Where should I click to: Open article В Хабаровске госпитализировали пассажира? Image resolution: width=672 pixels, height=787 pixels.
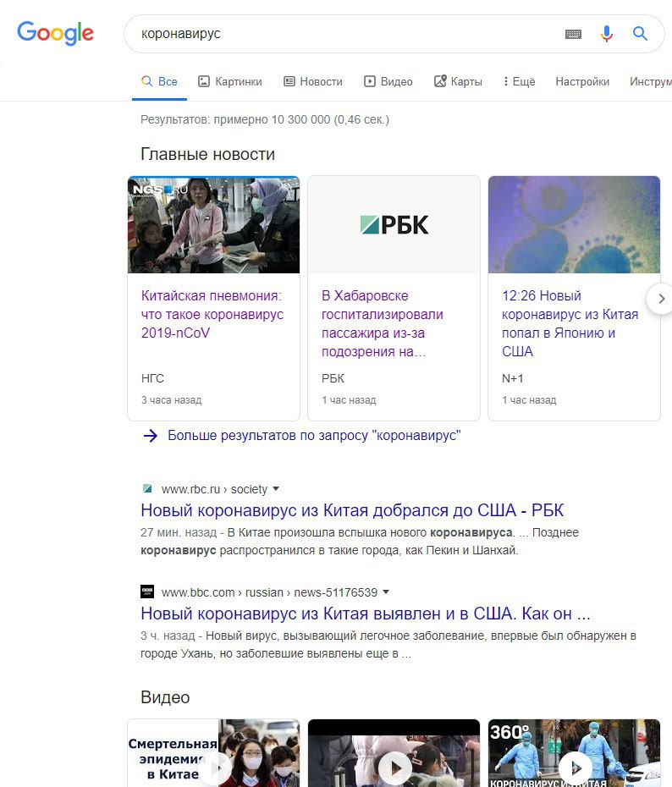pyautogui.click(x=383, y=324)
